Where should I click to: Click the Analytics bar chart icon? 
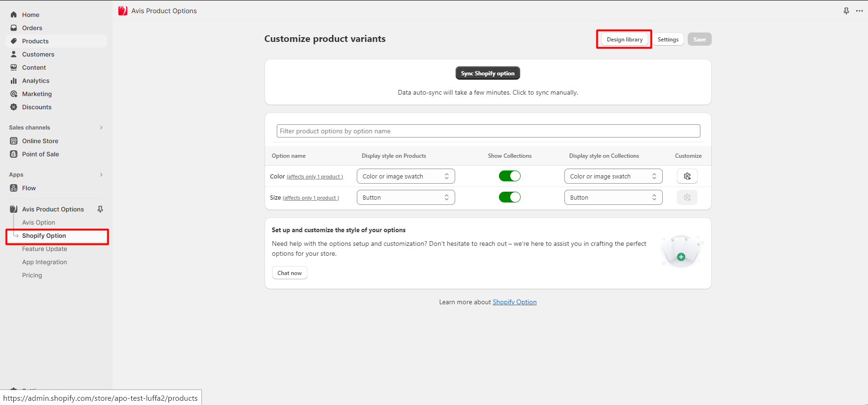pos(14,81)
